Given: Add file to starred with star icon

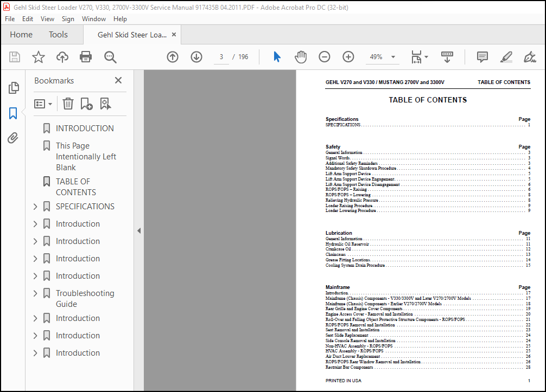Looking at the screenshot, I should [x=39, y=57].
